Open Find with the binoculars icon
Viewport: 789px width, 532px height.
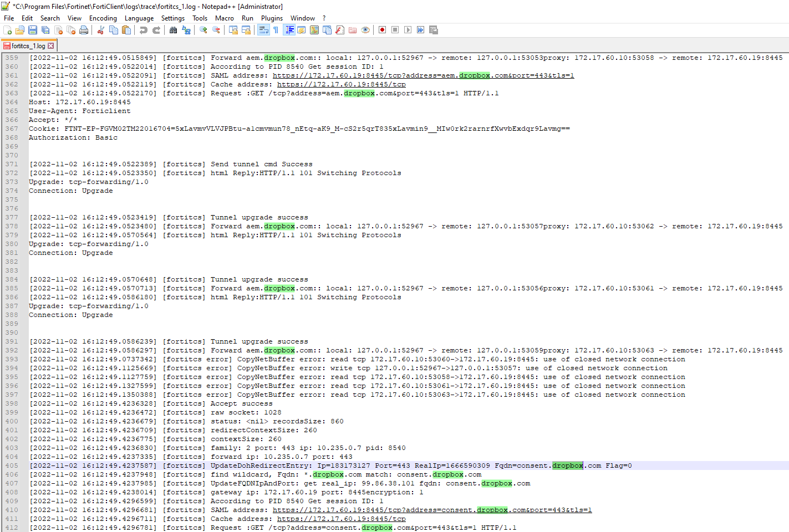pos(174,30)
